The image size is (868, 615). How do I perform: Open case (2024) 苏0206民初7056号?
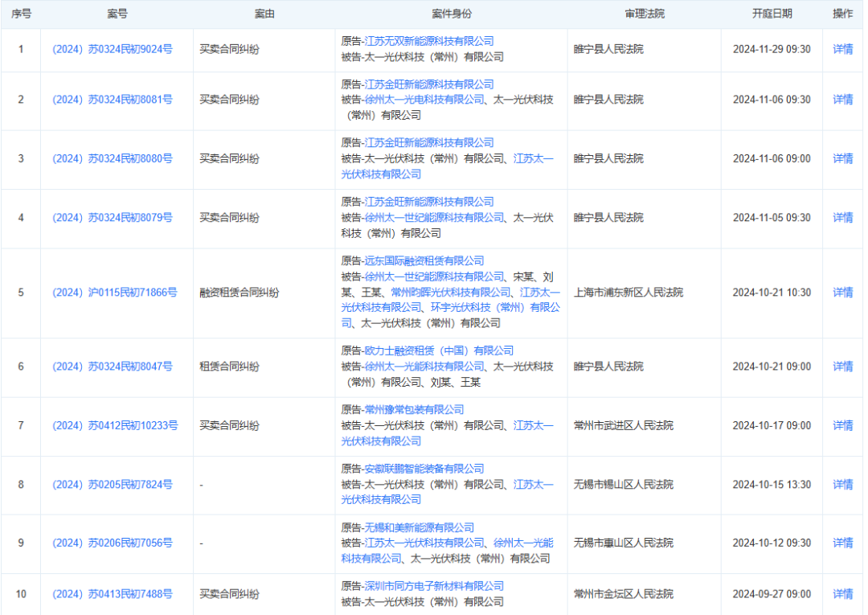tap(112, 543)
